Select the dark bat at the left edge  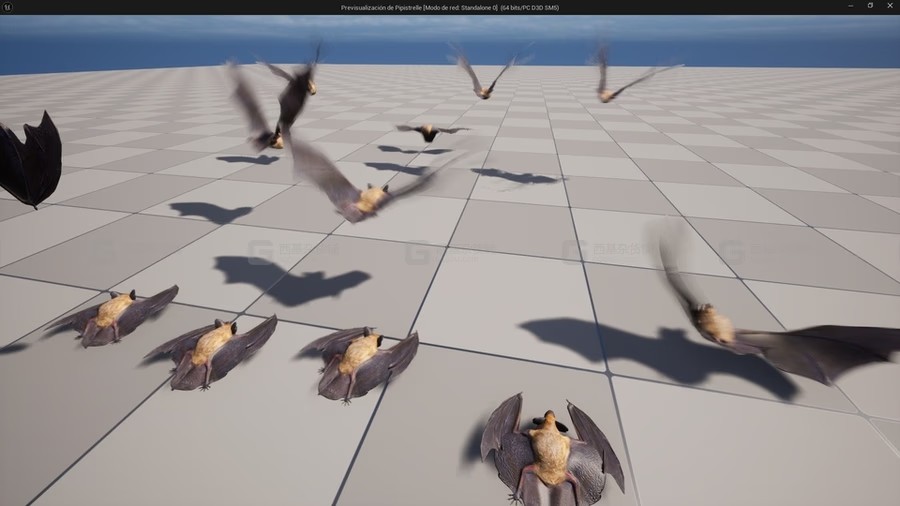[32, 162]
